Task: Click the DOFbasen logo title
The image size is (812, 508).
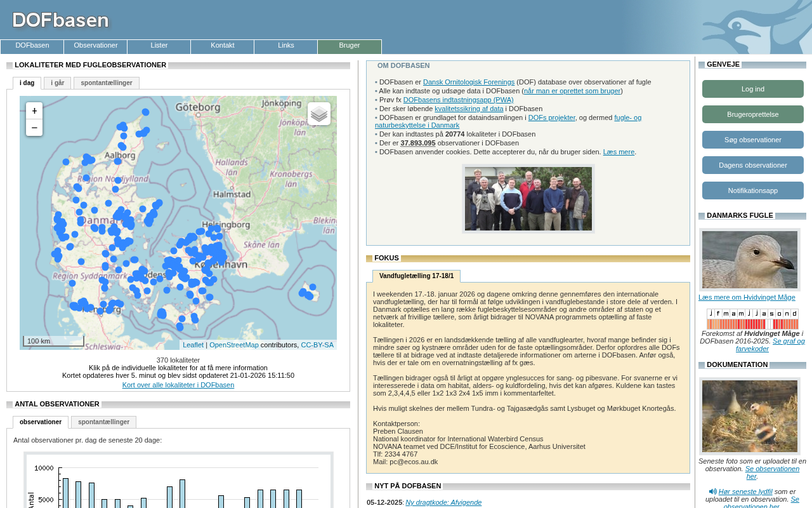Action: (60, 20)
